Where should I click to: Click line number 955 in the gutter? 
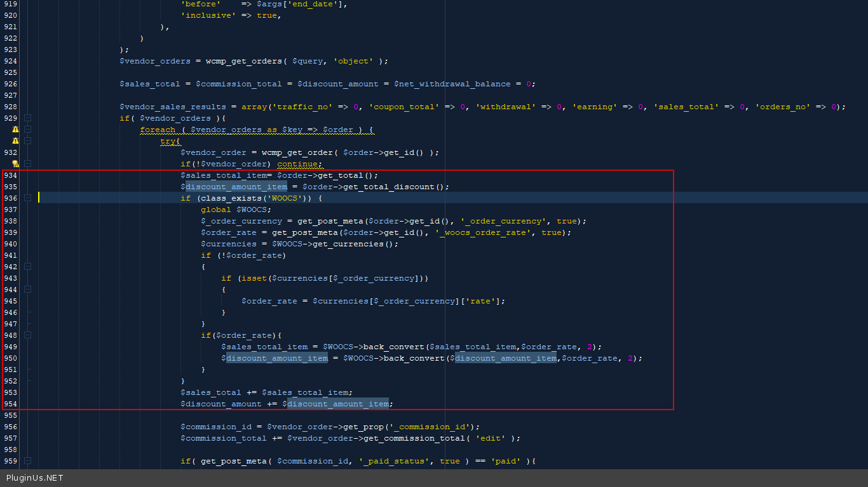[11, 415]
